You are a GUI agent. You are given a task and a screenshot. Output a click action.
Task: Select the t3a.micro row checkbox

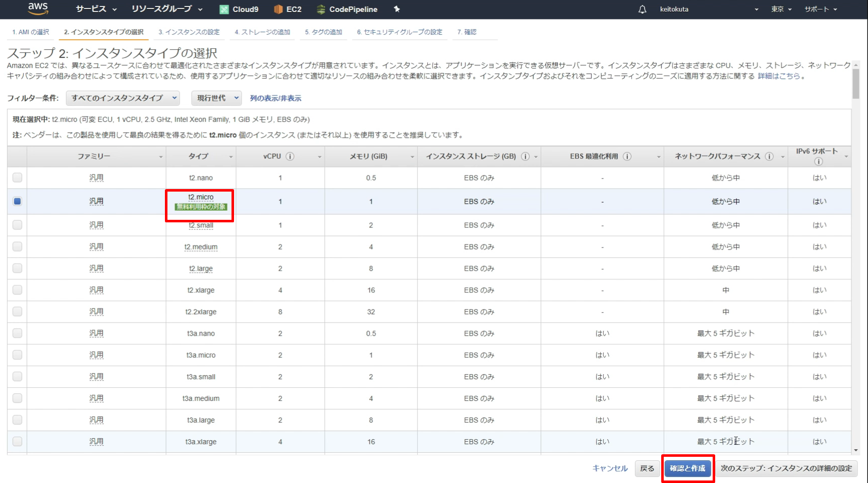(17, 355)
